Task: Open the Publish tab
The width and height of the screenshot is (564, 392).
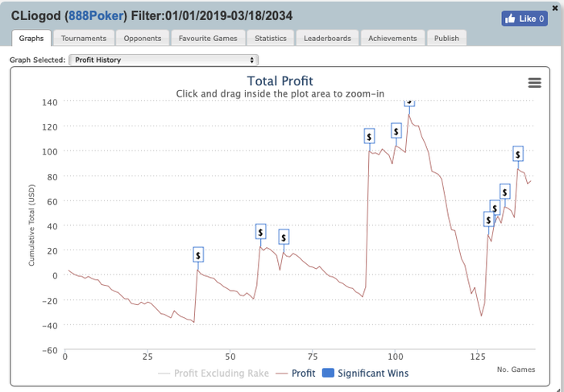Action: [446, 38]
